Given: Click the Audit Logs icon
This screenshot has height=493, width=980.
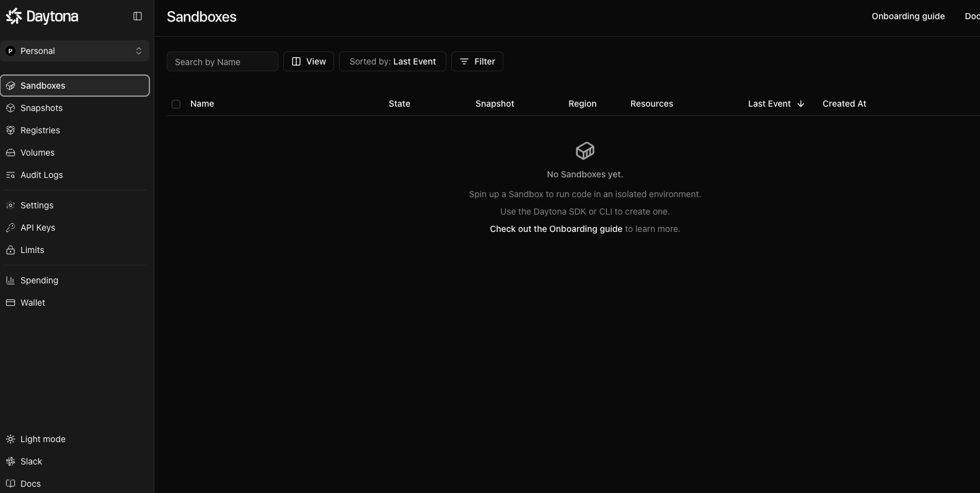Looking at the screenshot, I should tap(11, 175).
